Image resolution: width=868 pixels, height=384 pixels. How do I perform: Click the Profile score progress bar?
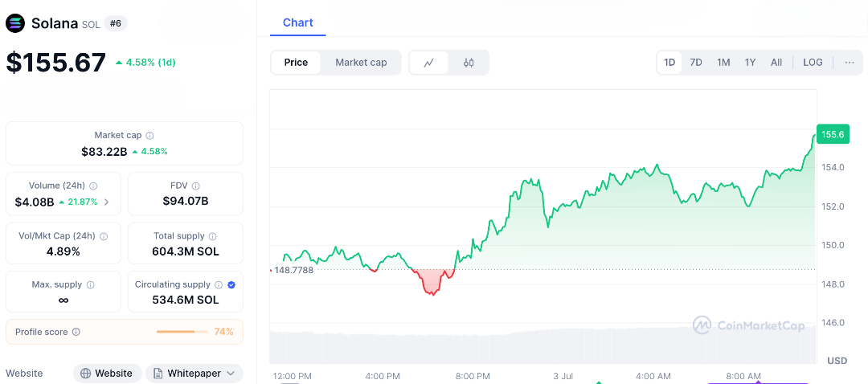(181, 332)
